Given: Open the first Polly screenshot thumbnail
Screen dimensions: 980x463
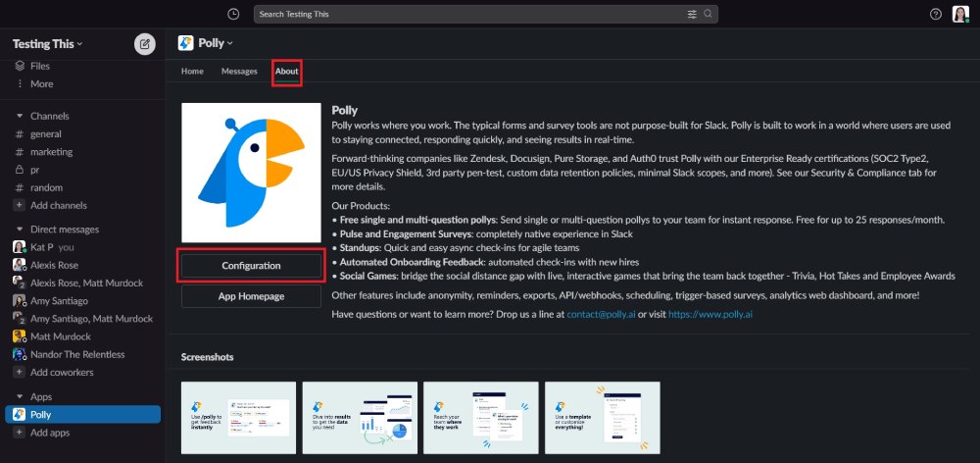Looking at the screenshot, I should pos(238,417).
